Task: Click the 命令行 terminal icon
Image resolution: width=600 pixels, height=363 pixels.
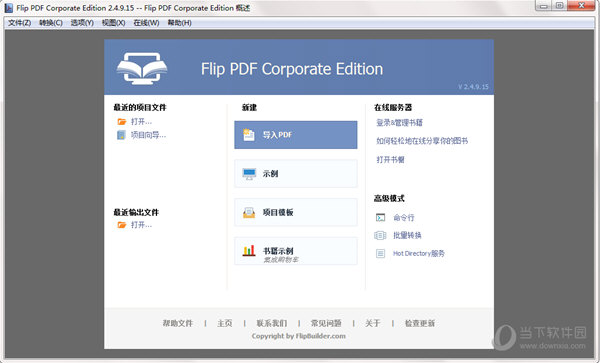Action: 380,218
